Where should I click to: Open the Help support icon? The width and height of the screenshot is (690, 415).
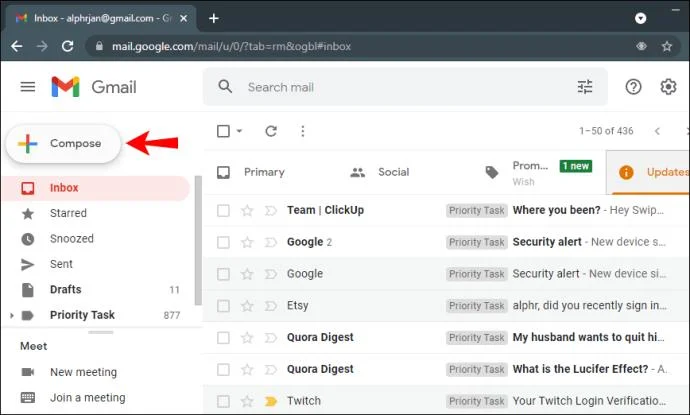point(633,87)
